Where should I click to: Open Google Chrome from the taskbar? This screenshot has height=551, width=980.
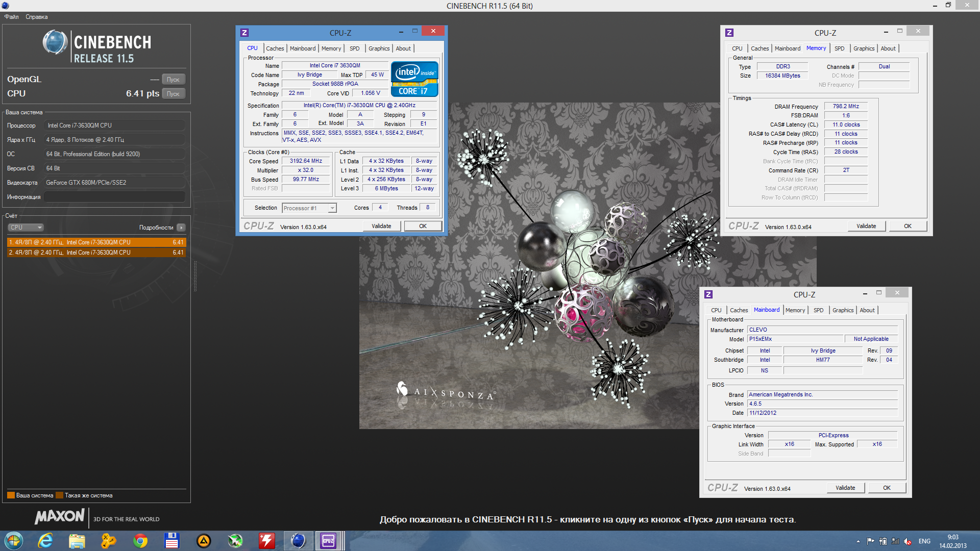[140, 541]
